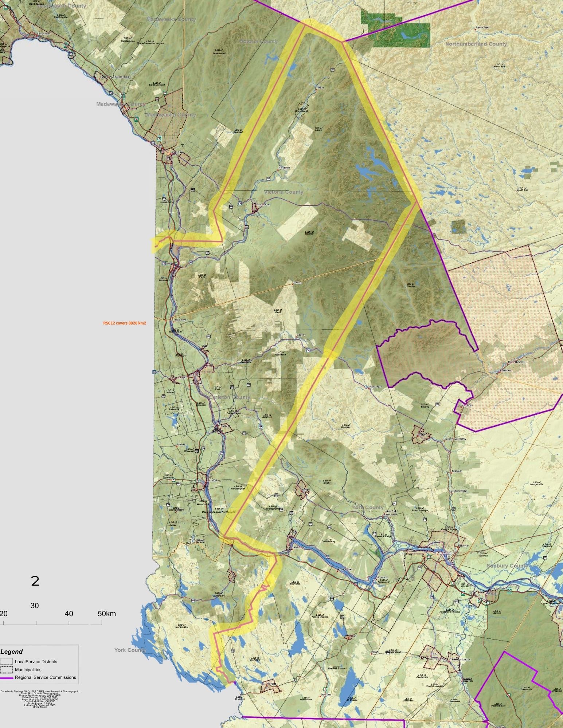
Task: Select the Carleton County label
Action: tap(230, 397)
